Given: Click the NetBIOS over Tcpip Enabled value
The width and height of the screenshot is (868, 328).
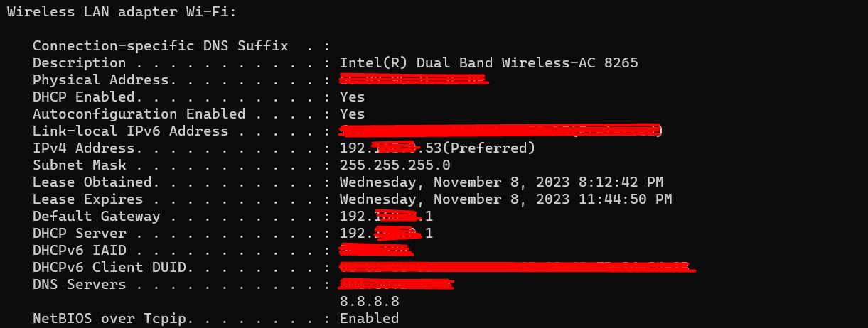Looking at the screenshot, I should tap(369, 319).
